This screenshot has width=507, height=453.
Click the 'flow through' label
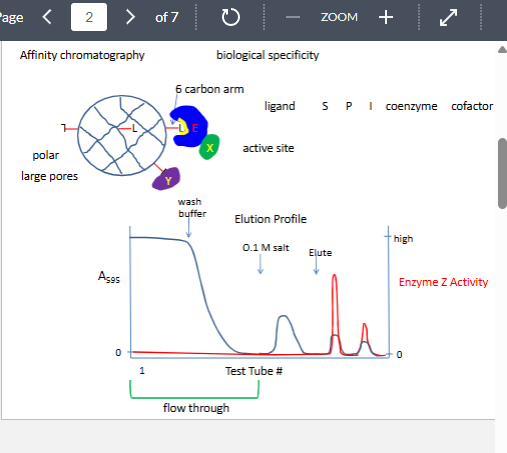click(196, 408)
